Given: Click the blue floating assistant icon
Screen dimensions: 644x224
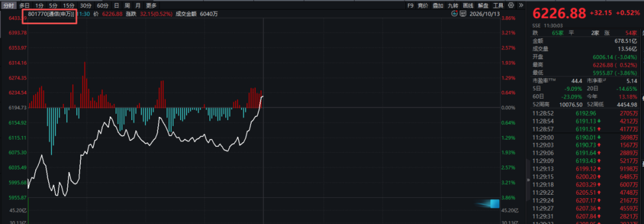Looking at the screenshot, I should tap(494, 204).
